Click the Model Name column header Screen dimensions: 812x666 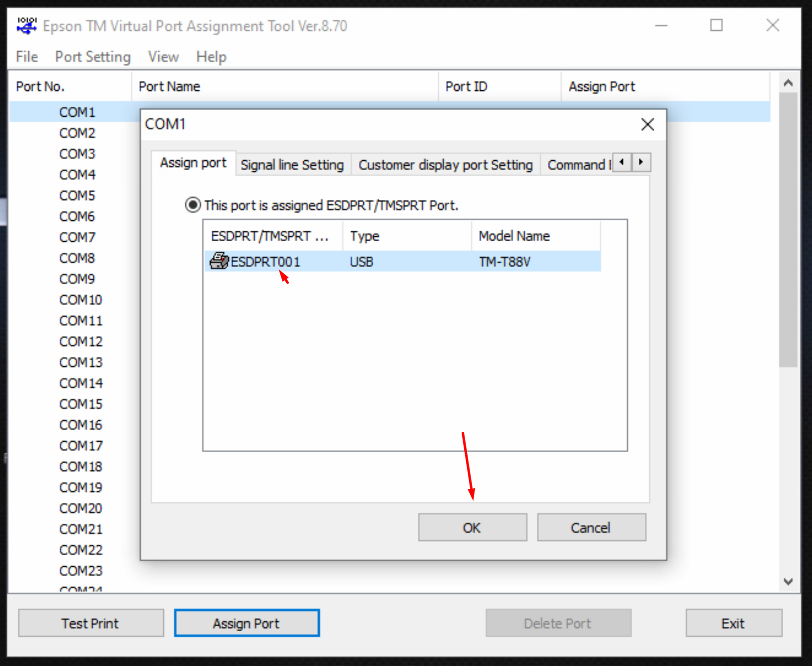[536, 236]
